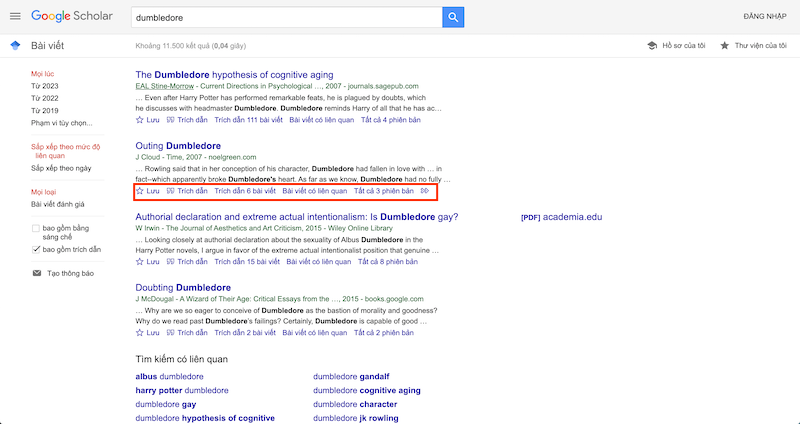
Task: Search related: harry potter dumbledore
Action: click(x=182, y=390)
